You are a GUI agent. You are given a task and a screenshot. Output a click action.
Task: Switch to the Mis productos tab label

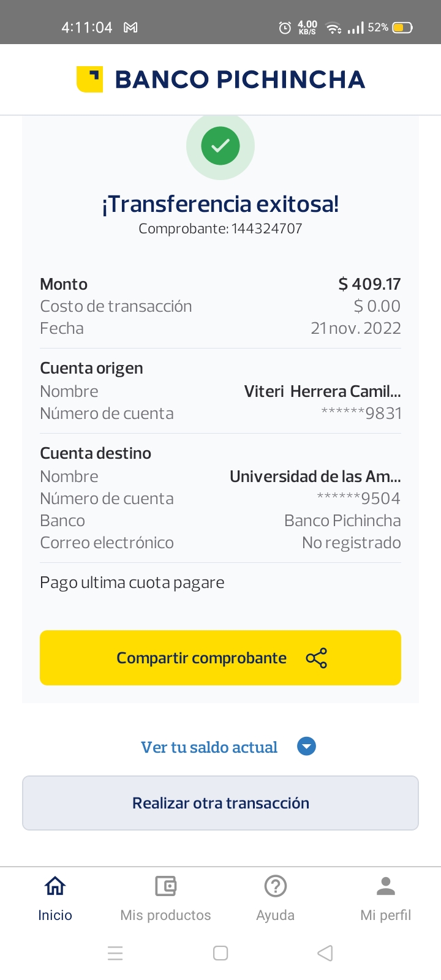(165, 915)
